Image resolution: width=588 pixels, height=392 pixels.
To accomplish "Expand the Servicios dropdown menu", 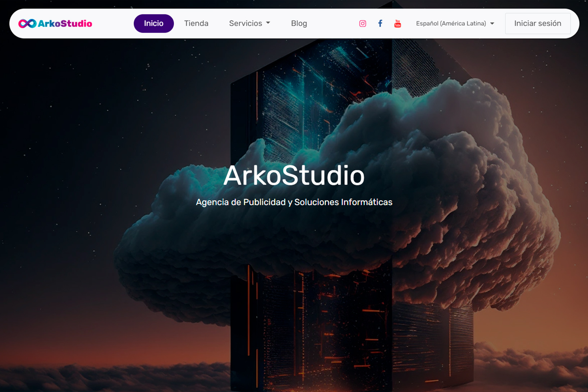I will pos(249,23).
